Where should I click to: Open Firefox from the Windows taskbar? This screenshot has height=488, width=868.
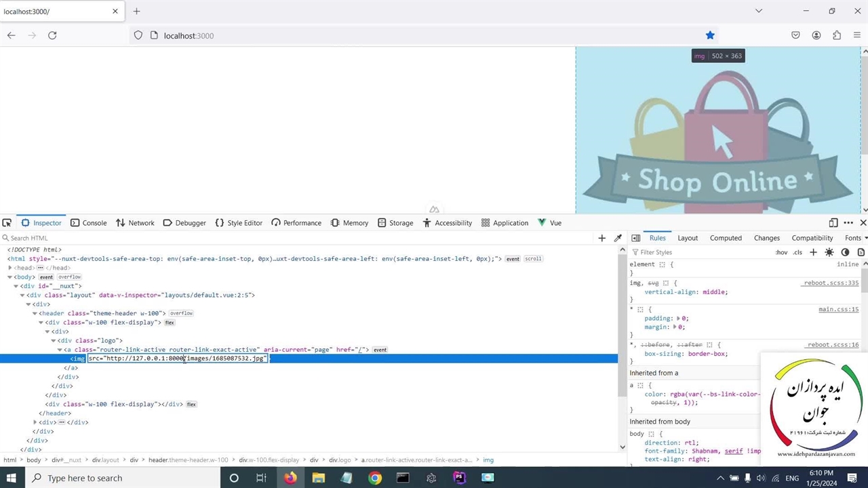coord(290,478)
